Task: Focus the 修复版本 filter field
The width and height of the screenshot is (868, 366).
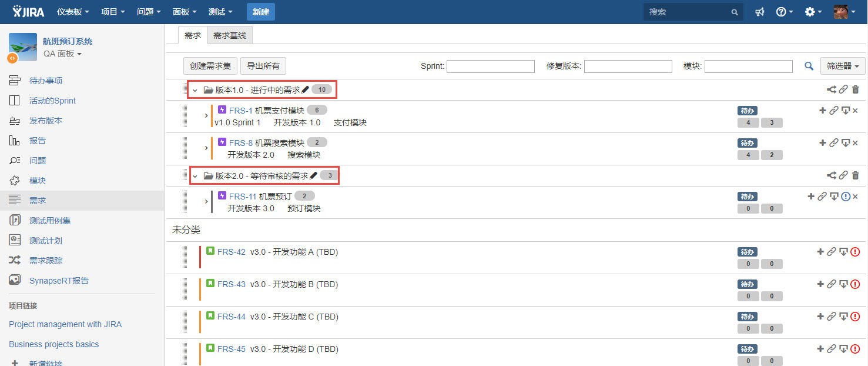Action: pos(628,66)
